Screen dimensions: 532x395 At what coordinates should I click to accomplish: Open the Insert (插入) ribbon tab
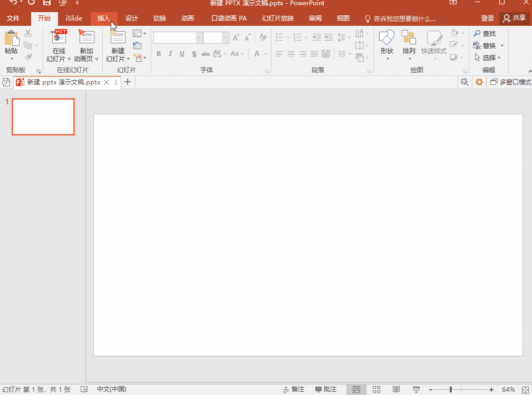click(103, 18)
